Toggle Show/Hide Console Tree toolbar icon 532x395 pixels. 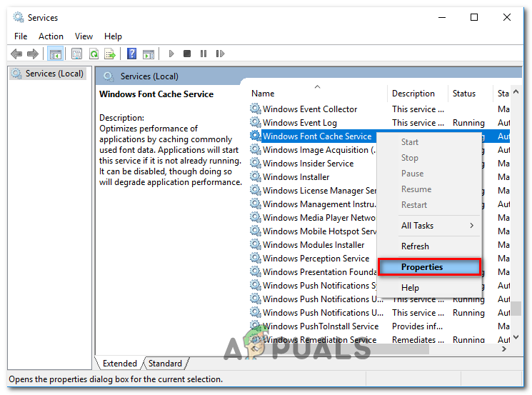coord(55,54)
